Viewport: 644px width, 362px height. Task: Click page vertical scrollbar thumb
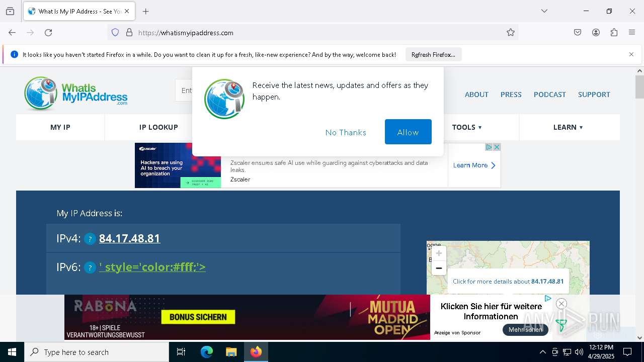pos(639,87)
